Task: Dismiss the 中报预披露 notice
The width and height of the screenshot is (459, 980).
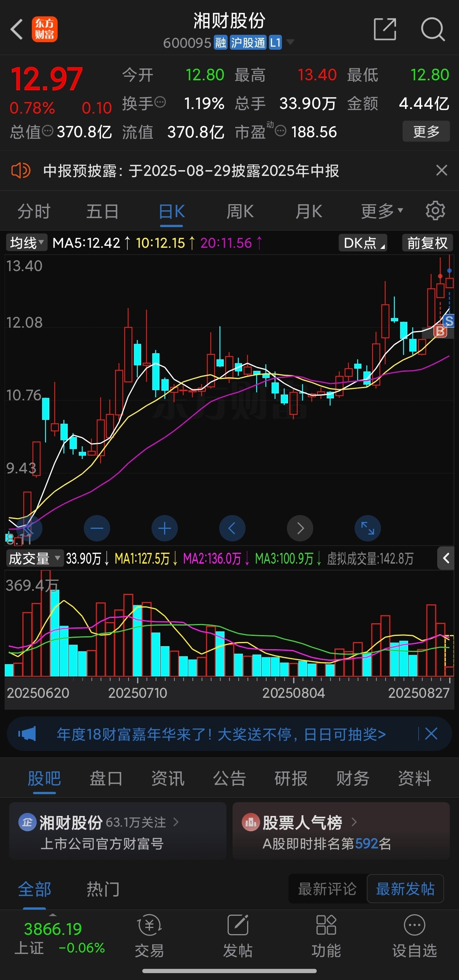Action: 441,170
